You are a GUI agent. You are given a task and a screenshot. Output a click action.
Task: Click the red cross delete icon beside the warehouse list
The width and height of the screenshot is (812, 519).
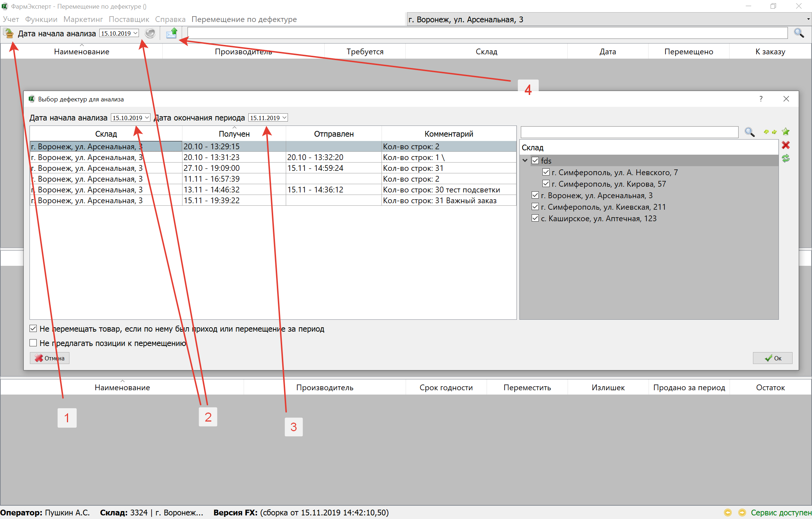point(786,145)
